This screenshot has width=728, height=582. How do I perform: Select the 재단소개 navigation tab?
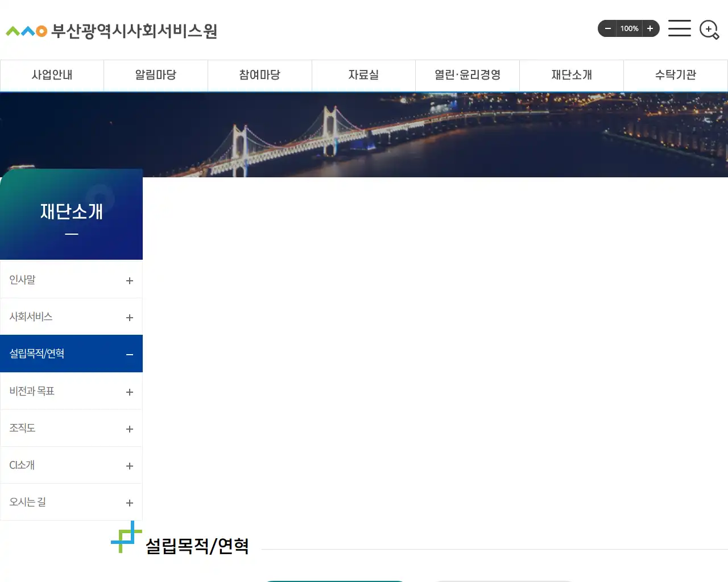(572, 74)
